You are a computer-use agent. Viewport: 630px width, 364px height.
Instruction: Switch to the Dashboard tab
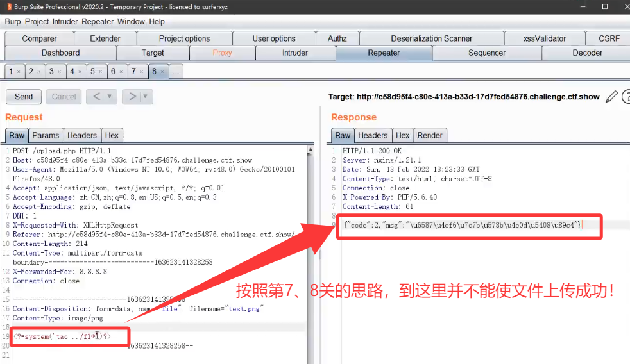click(x=61, y=53)
